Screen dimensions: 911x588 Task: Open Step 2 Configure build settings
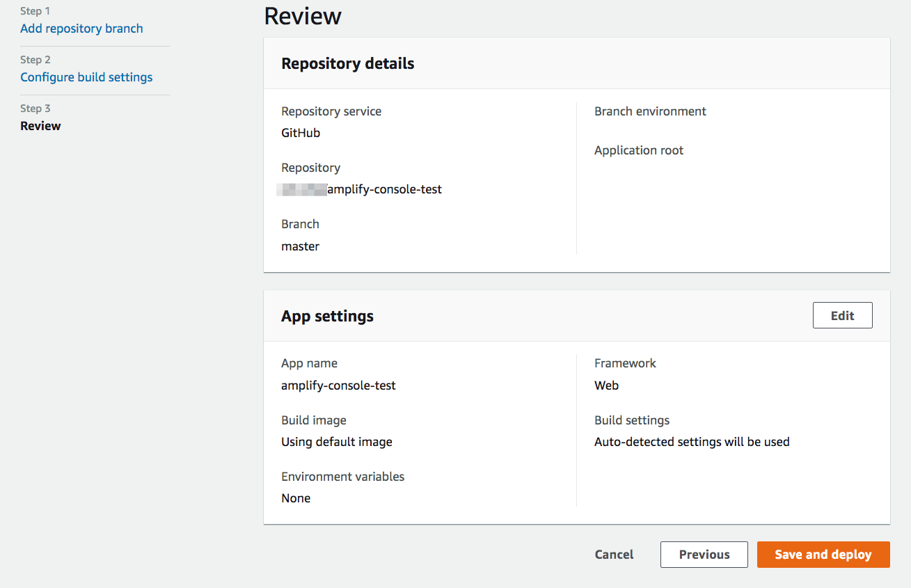[x=86, y=77]
